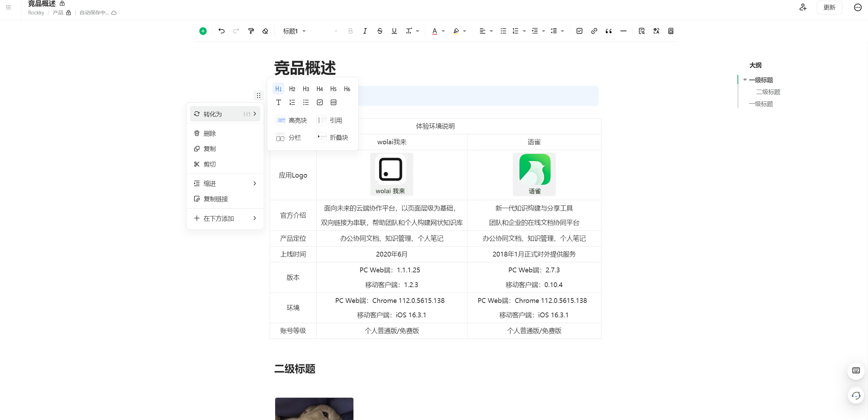Open the 在下方添加 submenu
The image size is (868, 420).
225,218
